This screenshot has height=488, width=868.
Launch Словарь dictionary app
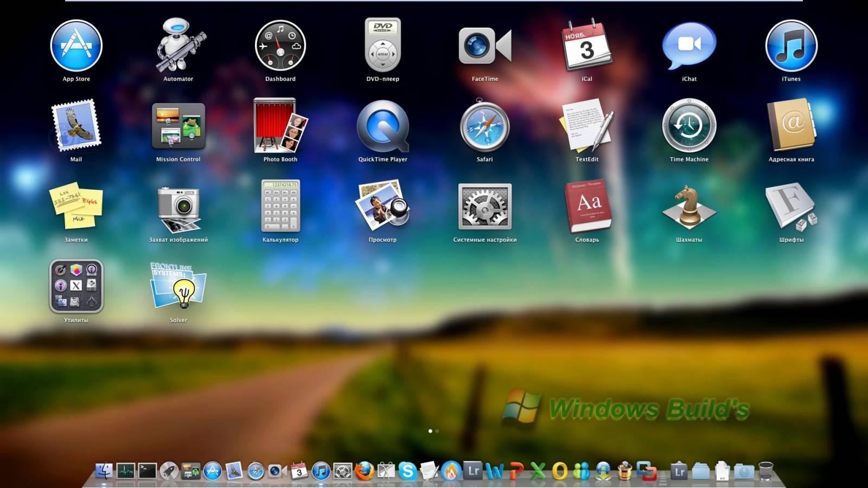tap(587, 207)
